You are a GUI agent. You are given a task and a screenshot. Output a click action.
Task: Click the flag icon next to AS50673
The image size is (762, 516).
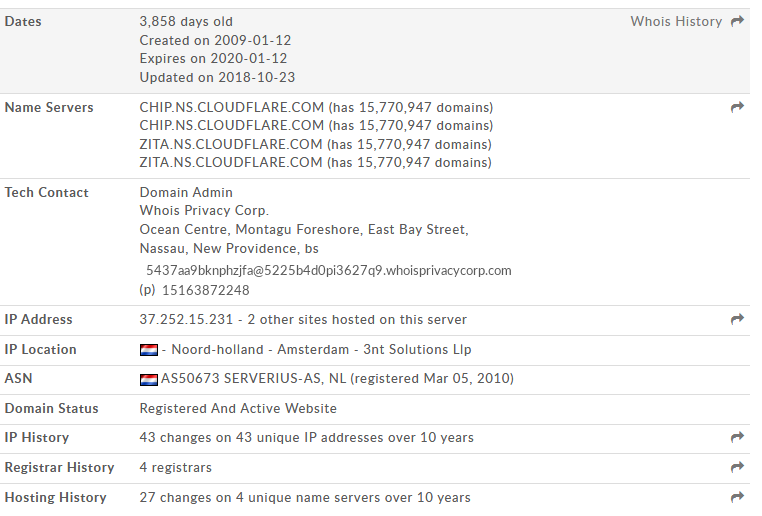[x=149, y=379]
